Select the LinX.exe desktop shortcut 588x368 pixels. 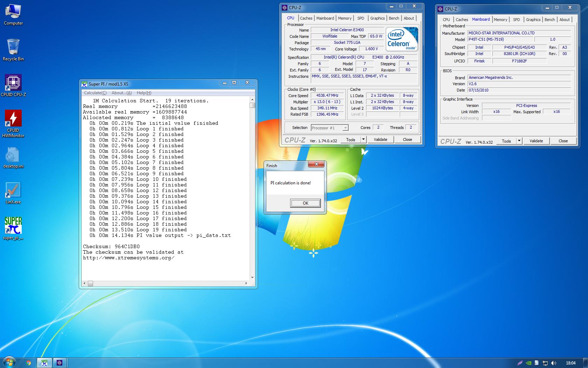(13, 193)
